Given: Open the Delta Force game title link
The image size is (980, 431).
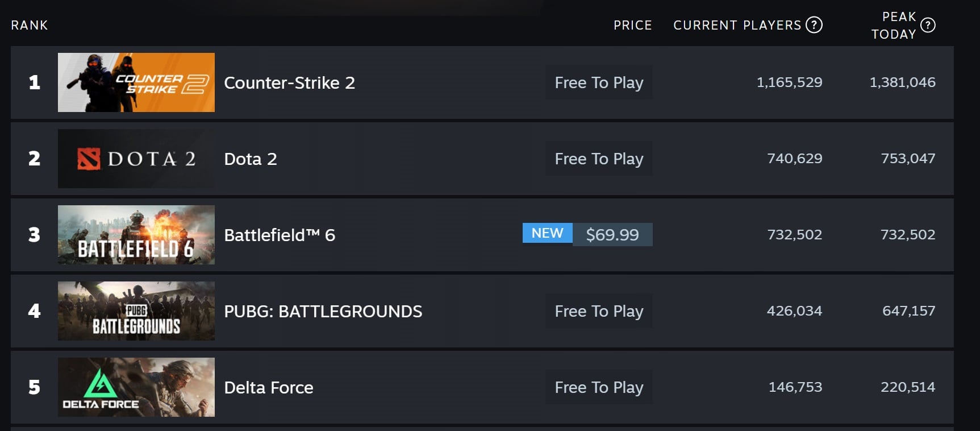Looking at the screenshot, I should (x=269, y=387).
